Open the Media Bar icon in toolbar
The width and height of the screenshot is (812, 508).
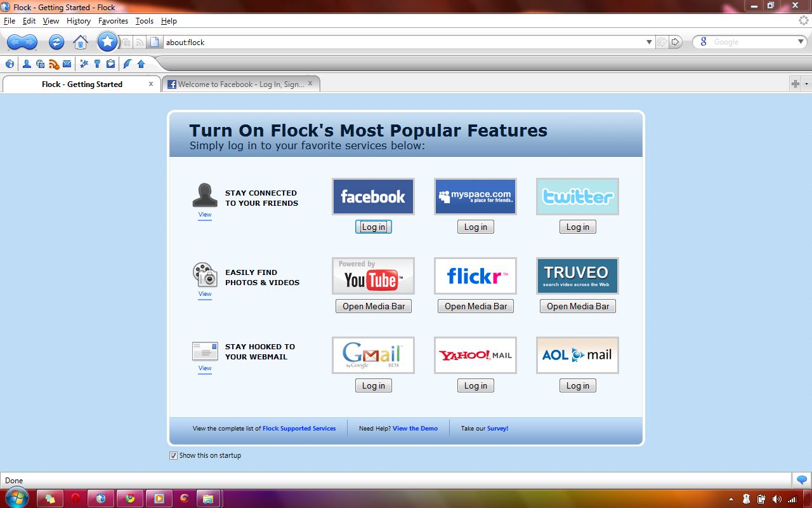[x=40, y=64]
